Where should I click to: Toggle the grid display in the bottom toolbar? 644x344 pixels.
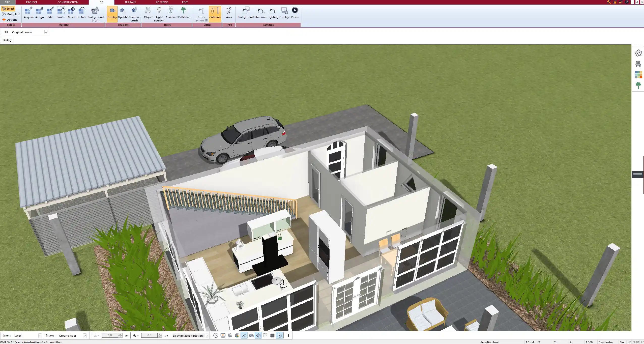(272, 335)
